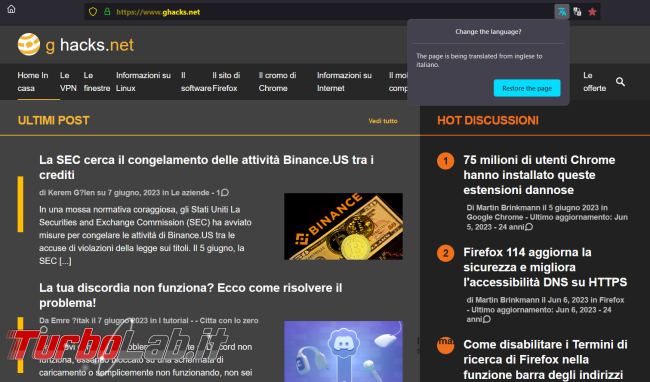
Task: Click the ghacks.net site title text
Action: (x=90, y=45)
